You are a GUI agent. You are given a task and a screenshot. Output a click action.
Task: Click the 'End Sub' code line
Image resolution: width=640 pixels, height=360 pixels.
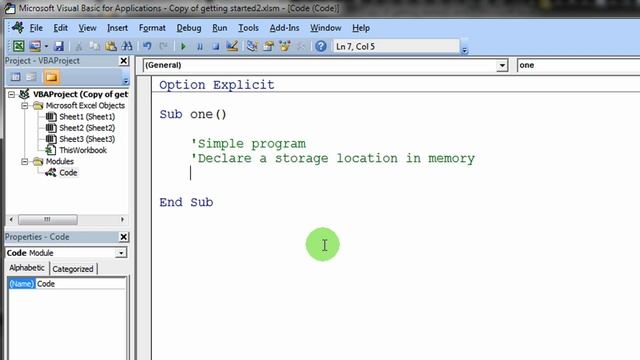click(x=186, y=202)
